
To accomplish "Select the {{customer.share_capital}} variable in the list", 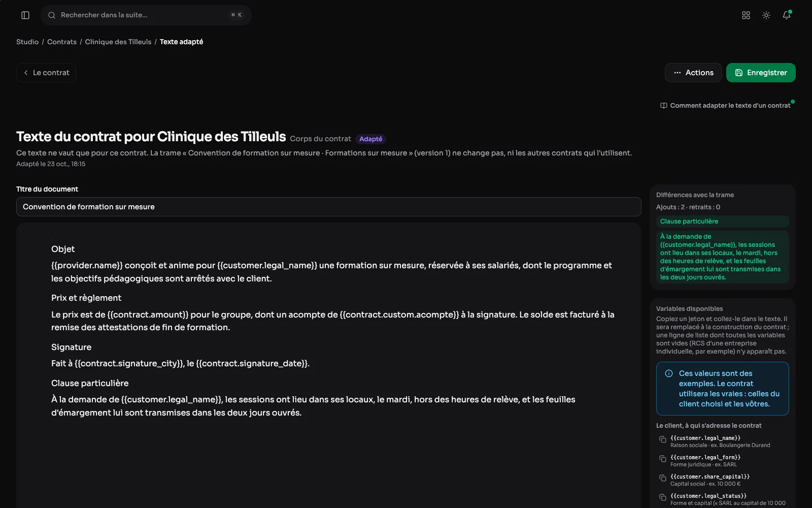I will 710,477.
